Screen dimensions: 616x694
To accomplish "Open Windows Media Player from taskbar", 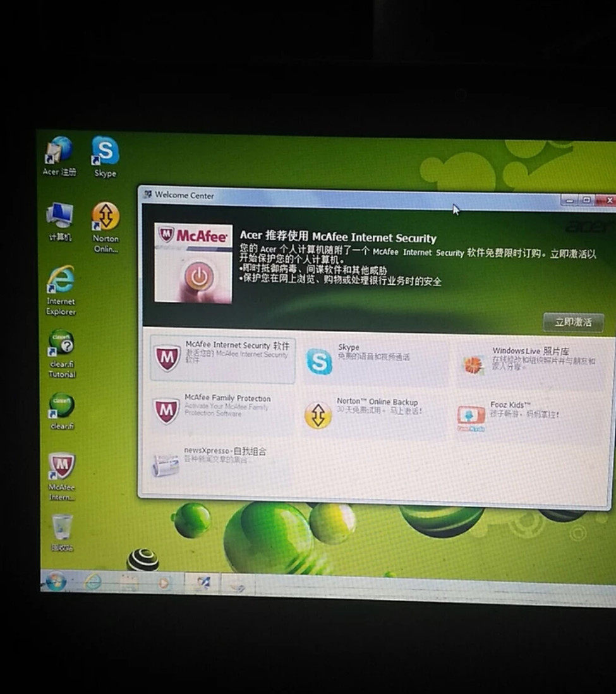I will point(164,583).
